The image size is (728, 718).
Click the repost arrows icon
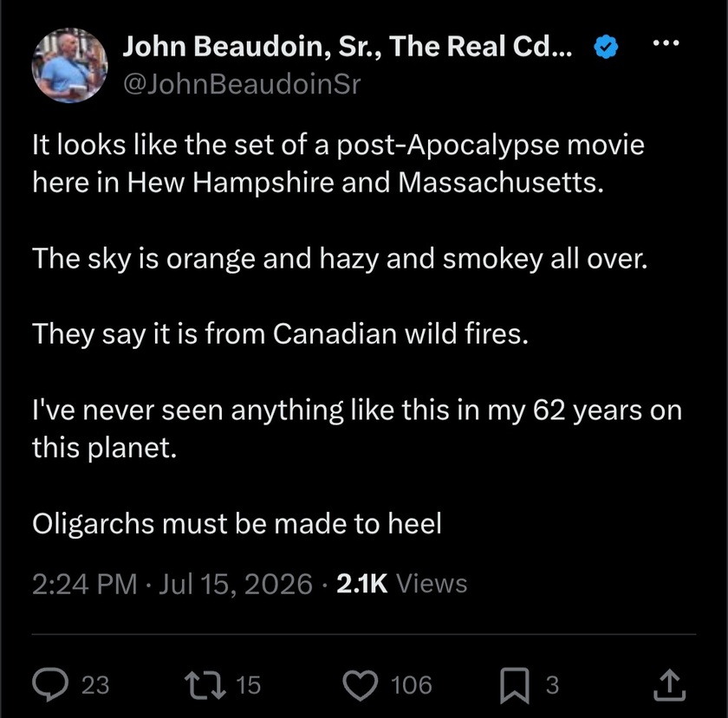coord(205,684)
